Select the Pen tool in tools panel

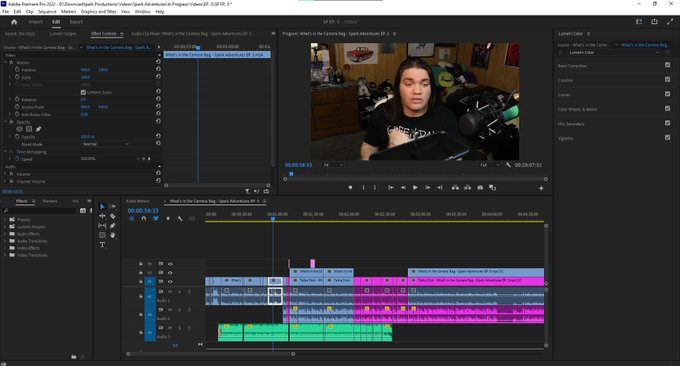[x=112, y=225]
